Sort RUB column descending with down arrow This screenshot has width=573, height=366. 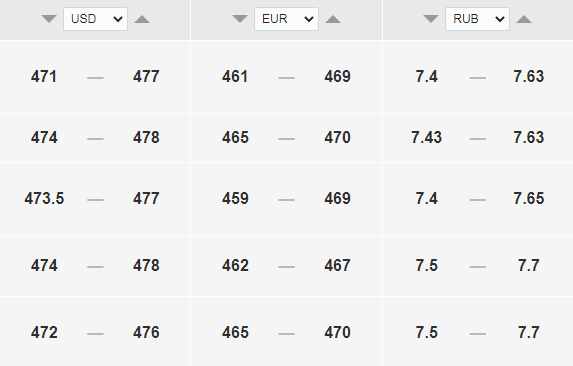tap(431, 19)
